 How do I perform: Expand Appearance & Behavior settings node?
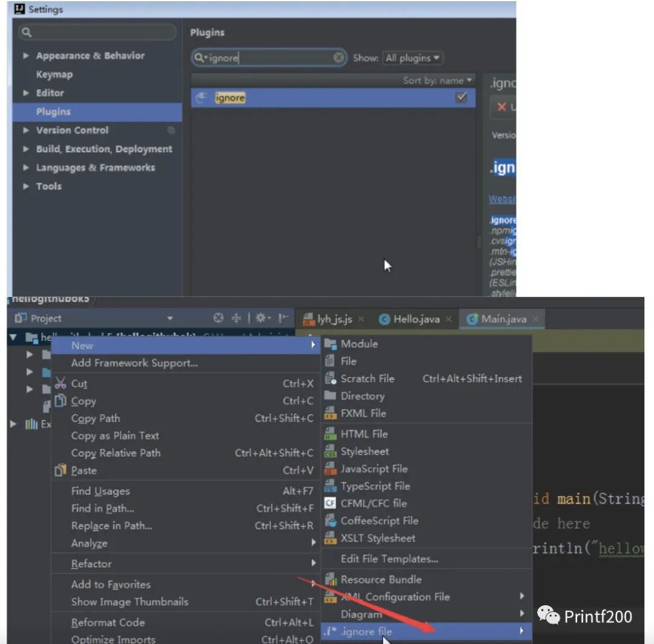(x=26, y=56)
